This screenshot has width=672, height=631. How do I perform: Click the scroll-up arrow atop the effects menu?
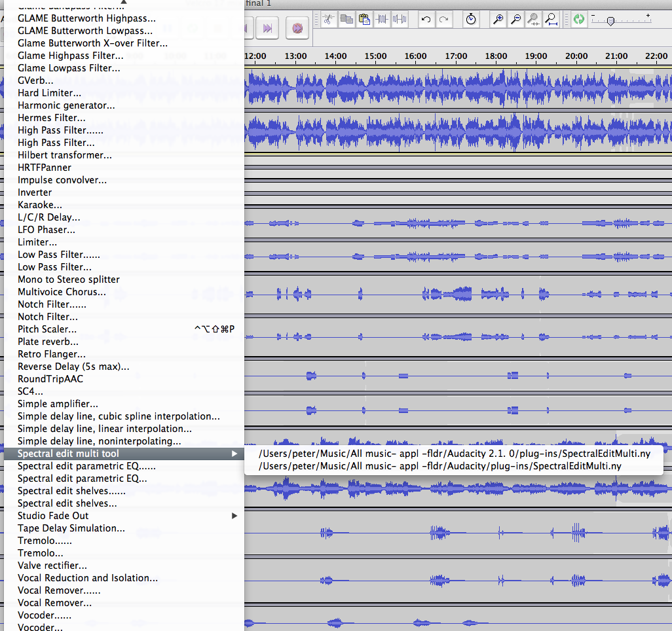[x=124, y=2]
